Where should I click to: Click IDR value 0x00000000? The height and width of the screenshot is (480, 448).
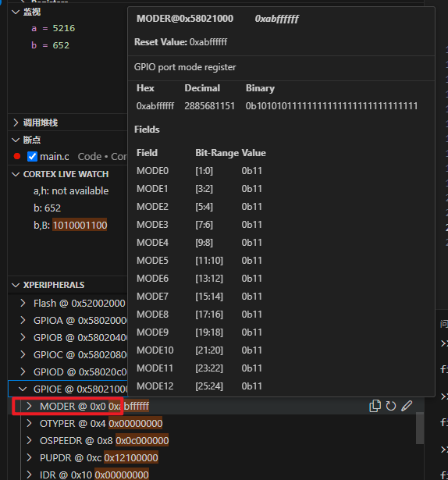122,475
